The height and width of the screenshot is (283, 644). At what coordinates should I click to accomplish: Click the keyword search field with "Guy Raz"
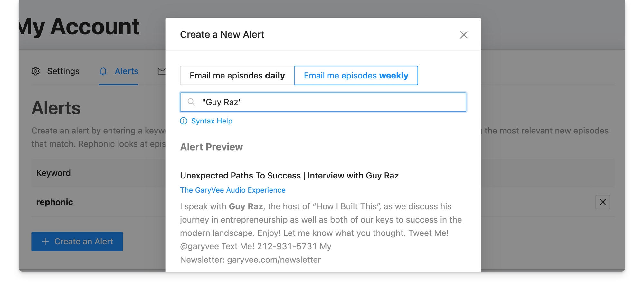point(323,102)
